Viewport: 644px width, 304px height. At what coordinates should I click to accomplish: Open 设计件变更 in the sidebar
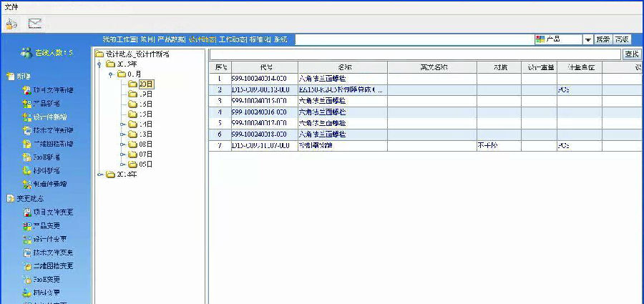[x=45, y=239]
